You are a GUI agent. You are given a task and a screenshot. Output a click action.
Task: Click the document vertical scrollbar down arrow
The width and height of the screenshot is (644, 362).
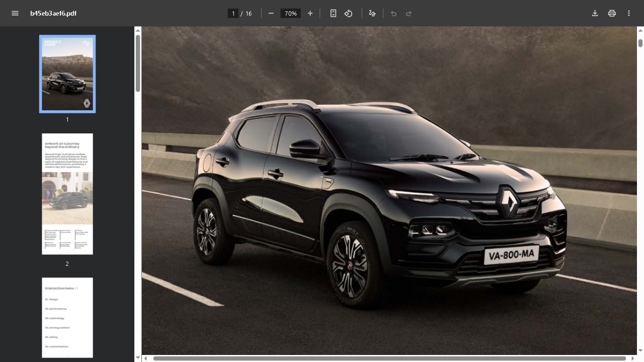[x=640, y=350]
